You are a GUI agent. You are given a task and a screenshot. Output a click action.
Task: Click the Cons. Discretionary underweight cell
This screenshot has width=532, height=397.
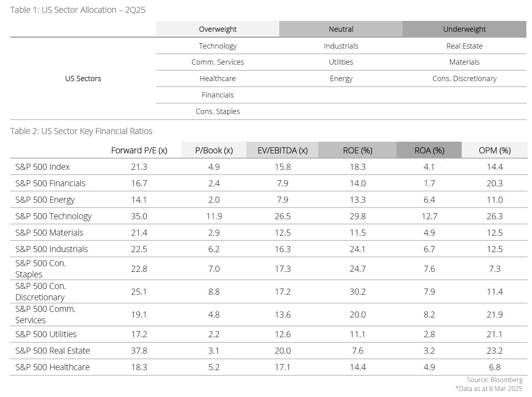(x=464, y=79)
